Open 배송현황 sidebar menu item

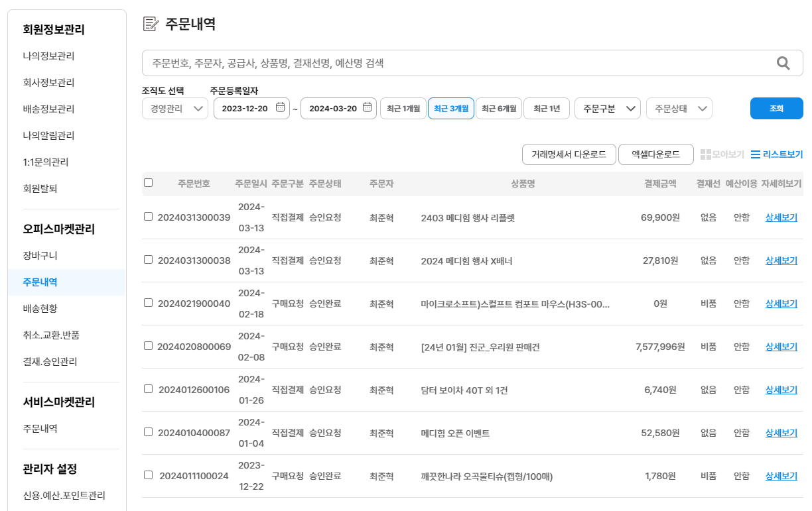coord(40,308)
